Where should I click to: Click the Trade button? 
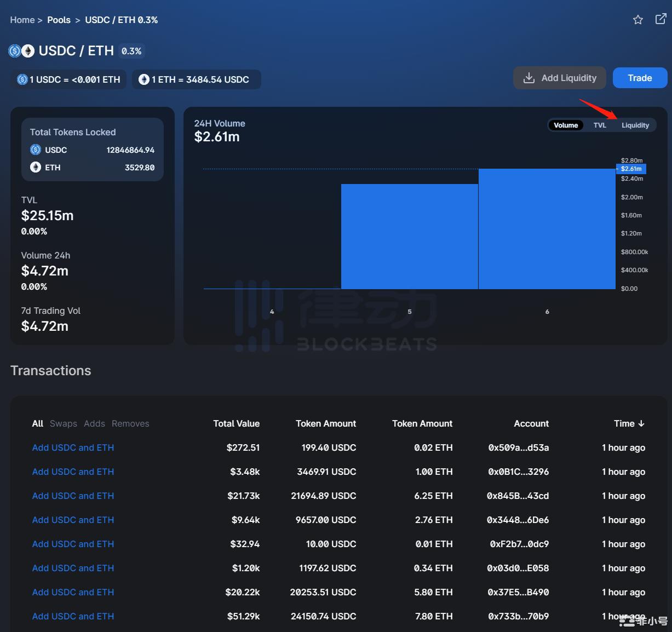pos(640,78)
